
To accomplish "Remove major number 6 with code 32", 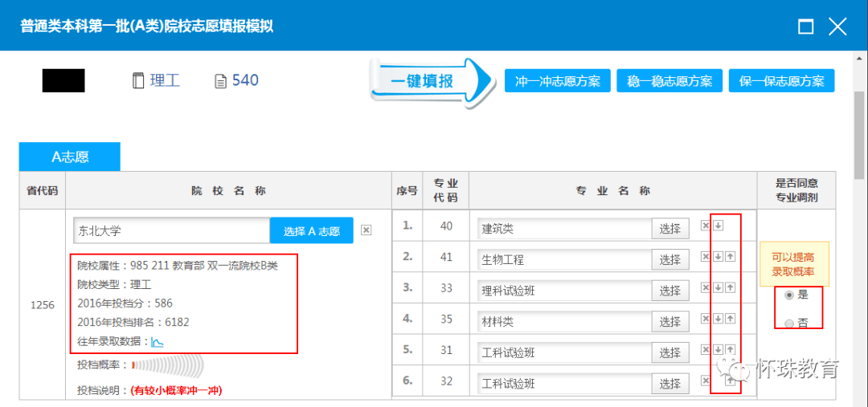I will (706, 380).
